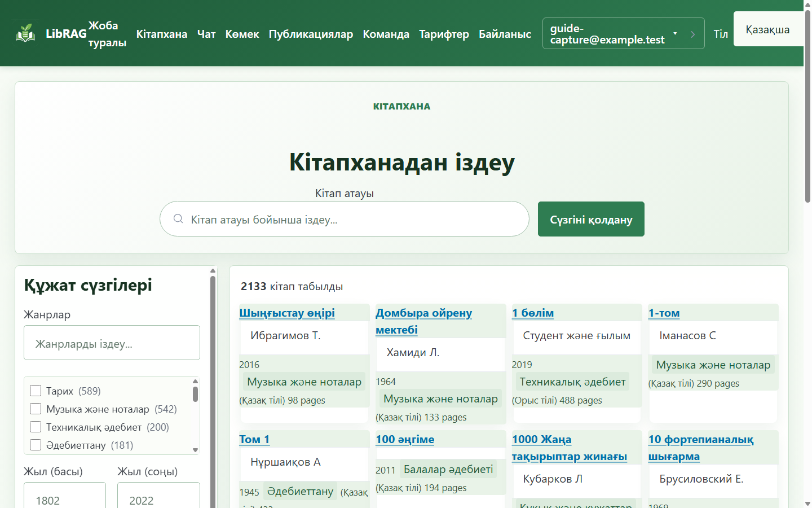This screenshot has height=508, width=812.
Task: Click the Жанрларды іздеу genre search box
Action: coord(112,343)
